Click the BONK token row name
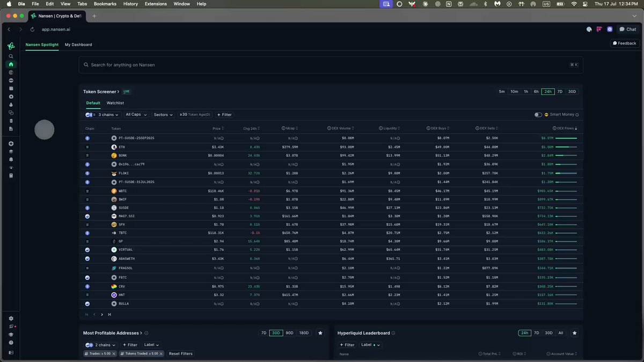This screenshot has width=644, height=362. tap(122, 156)
